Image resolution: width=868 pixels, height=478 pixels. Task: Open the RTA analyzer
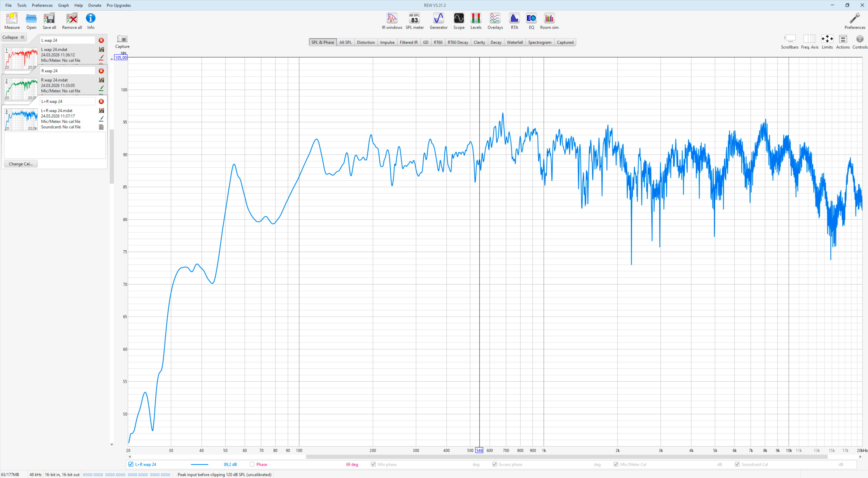click(x=514, y=21)
